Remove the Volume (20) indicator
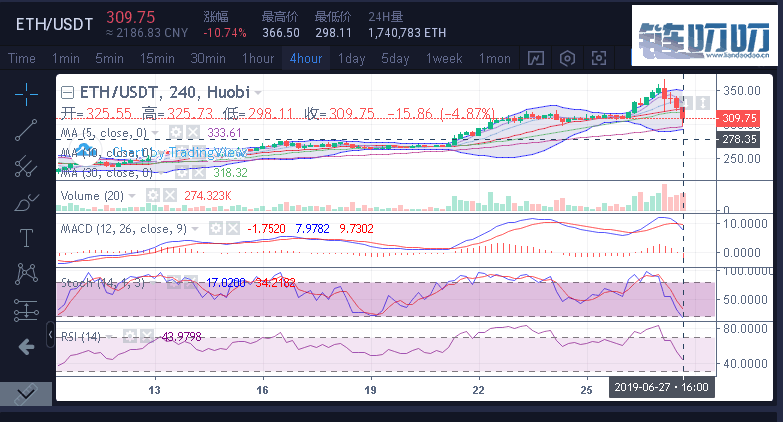Image resolution: width=783 pixels, height=422 pixels. (x=170, y=195)
